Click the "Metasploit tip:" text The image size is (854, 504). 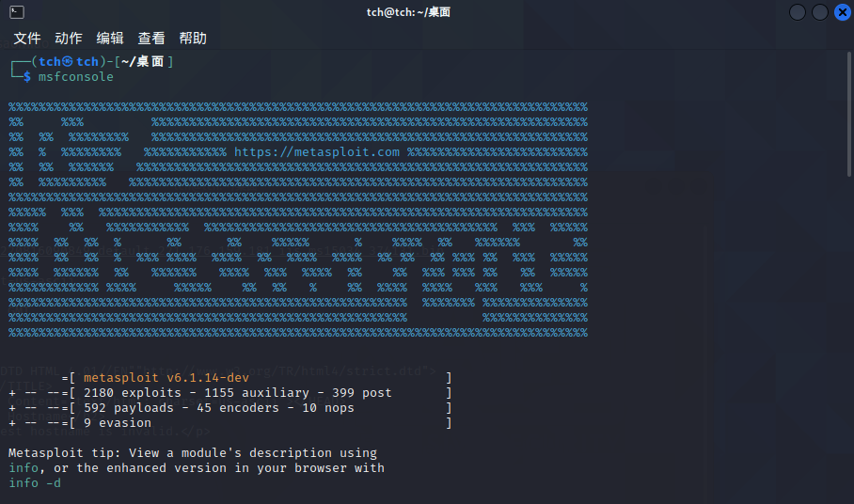pos(65,453)
